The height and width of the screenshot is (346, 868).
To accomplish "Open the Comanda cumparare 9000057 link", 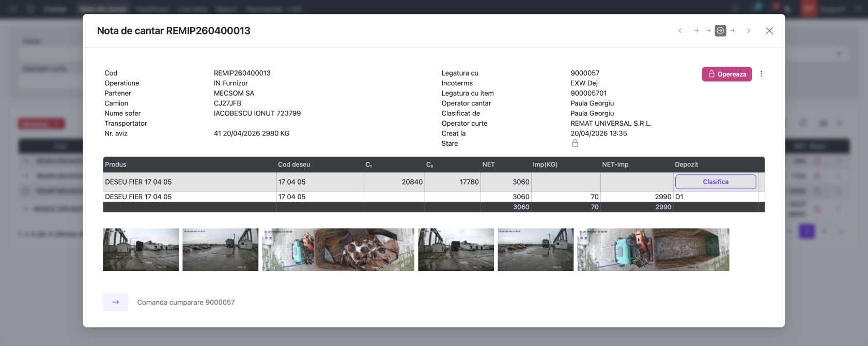I will 186,302.
